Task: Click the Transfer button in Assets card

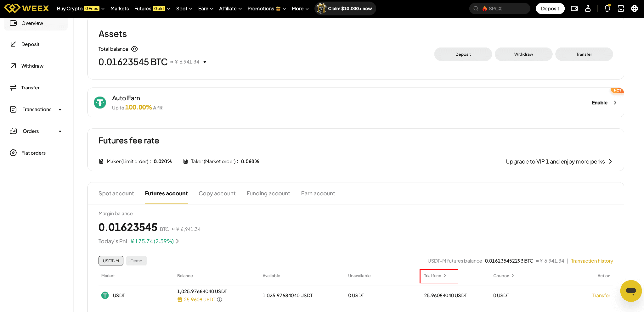Action: (x=584, y=54)
